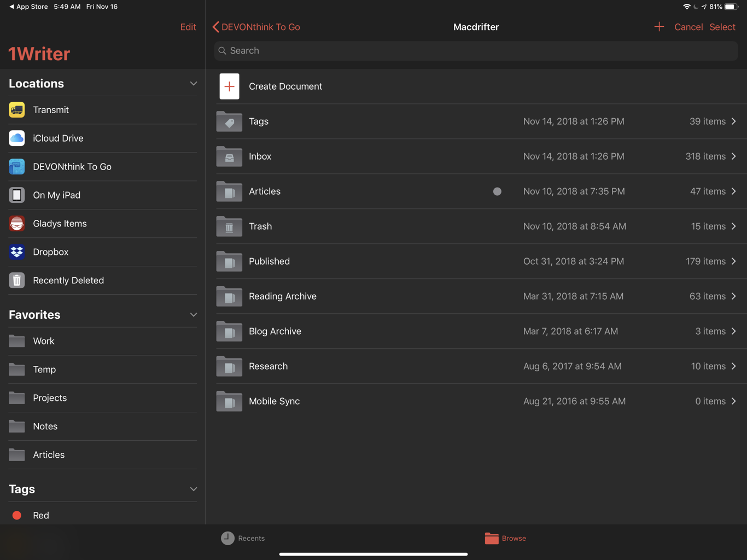
Task: Switch to the Browse tab
Action: pos(505,538)
